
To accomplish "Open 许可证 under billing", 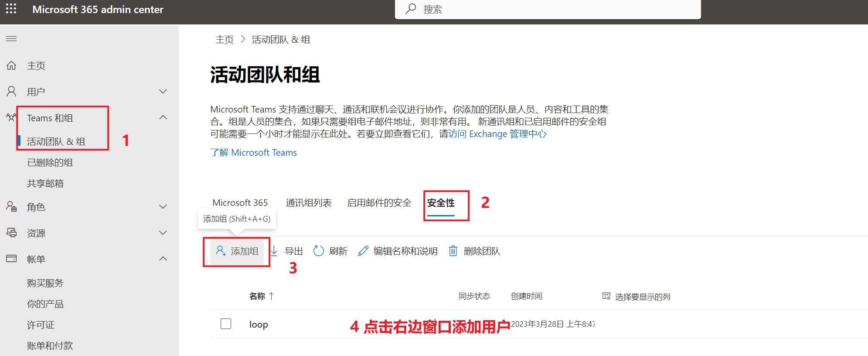I will coord(41,325).
